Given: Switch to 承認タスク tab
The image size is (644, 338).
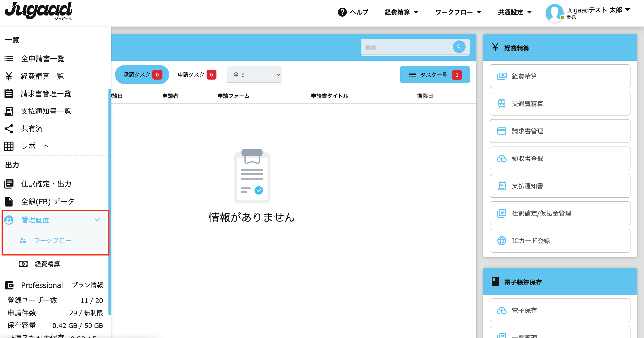Looking at the screenshot, I should (142, 74).
